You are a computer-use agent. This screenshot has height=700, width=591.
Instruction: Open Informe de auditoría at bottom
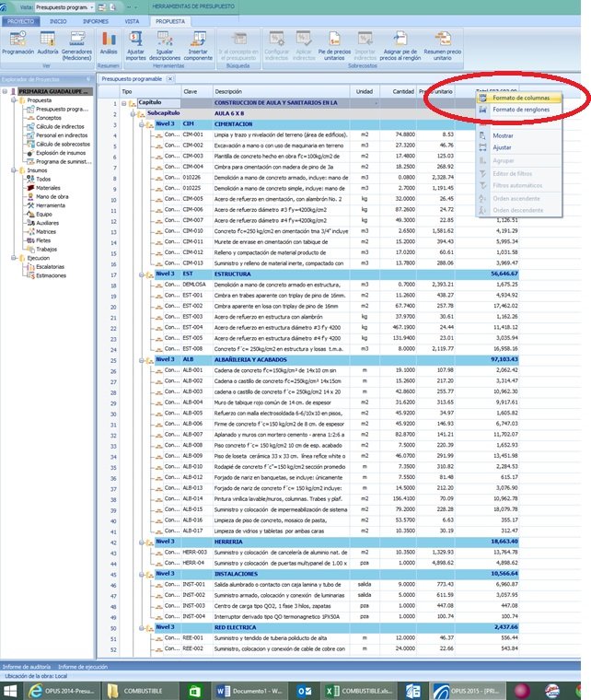[27, 665]
